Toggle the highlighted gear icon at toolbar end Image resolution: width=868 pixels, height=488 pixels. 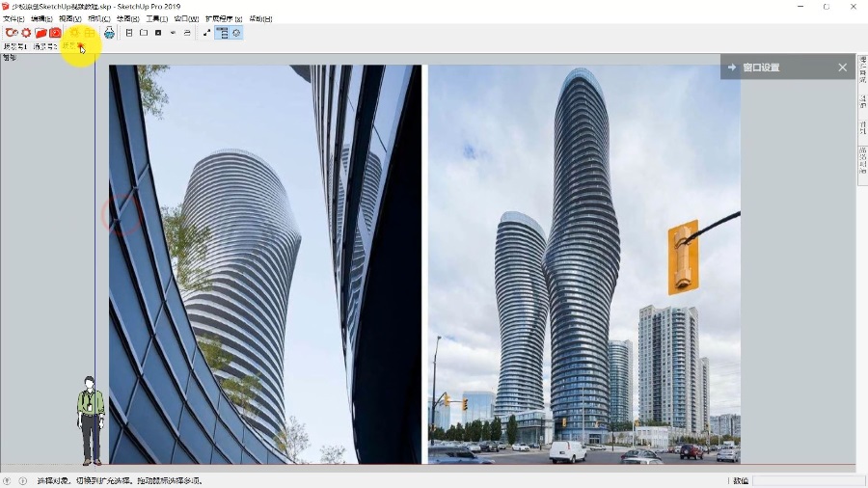[236, 33]
